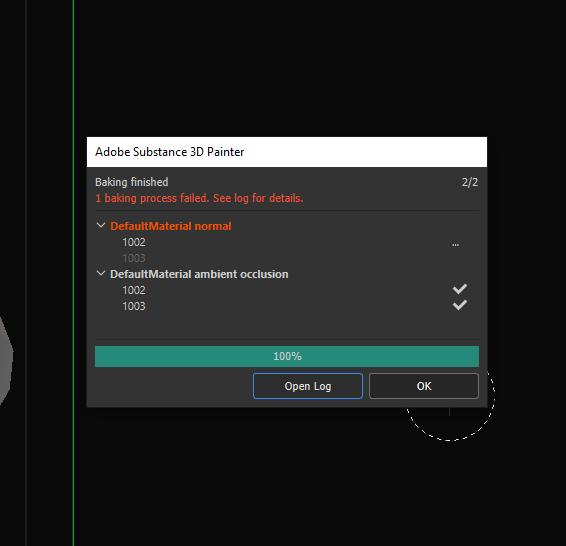Click the gray mesh at the viewport's left edge

[6, 361]
